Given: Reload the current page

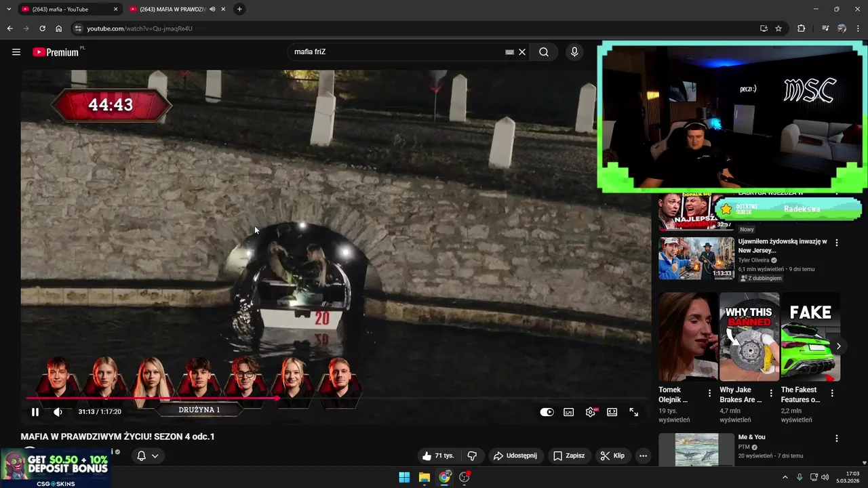Looking at the screenshot, I should coord(42,28).
